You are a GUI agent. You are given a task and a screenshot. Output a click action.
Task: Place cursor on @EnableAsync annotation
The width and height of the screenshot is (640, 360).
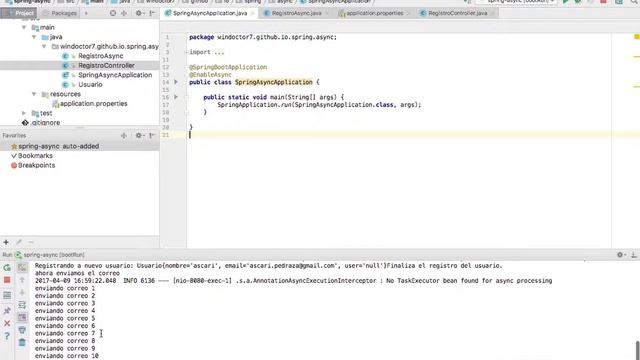[210, 75]
